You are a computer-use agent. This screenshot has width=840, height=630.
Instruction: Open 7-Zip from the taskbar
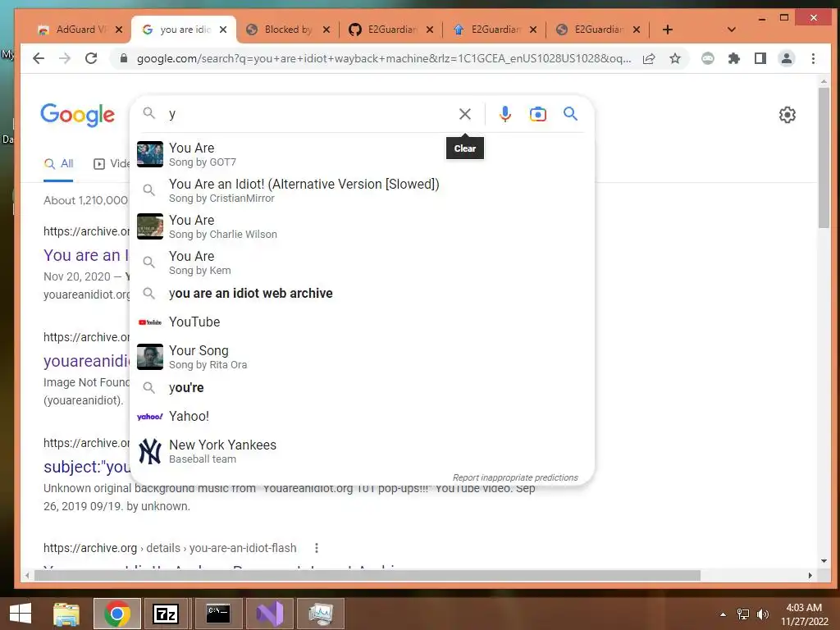(165, 614)
